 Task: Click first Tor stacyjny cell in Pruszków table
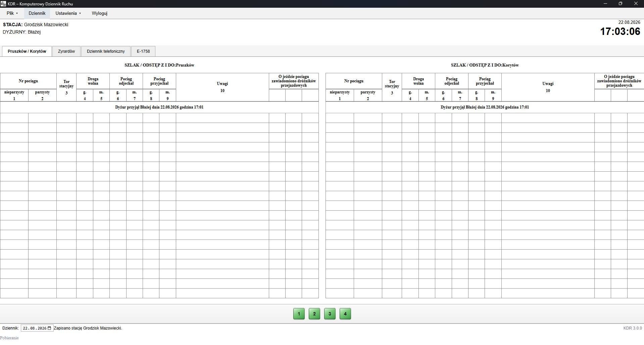(x=66, y=118)
